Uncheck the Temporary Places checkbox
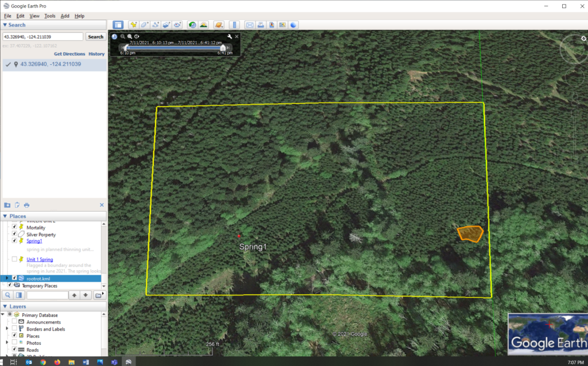588x366 pixels. click(x=10, y=285)
